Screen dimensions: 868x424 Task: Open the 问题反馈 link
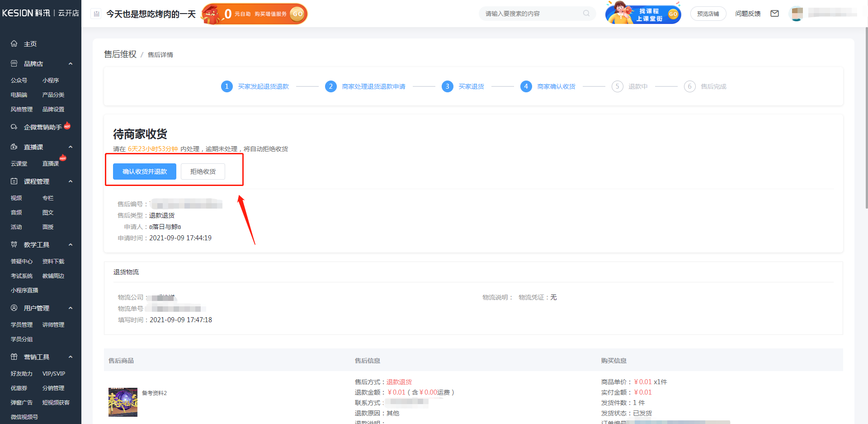(748, 14)
